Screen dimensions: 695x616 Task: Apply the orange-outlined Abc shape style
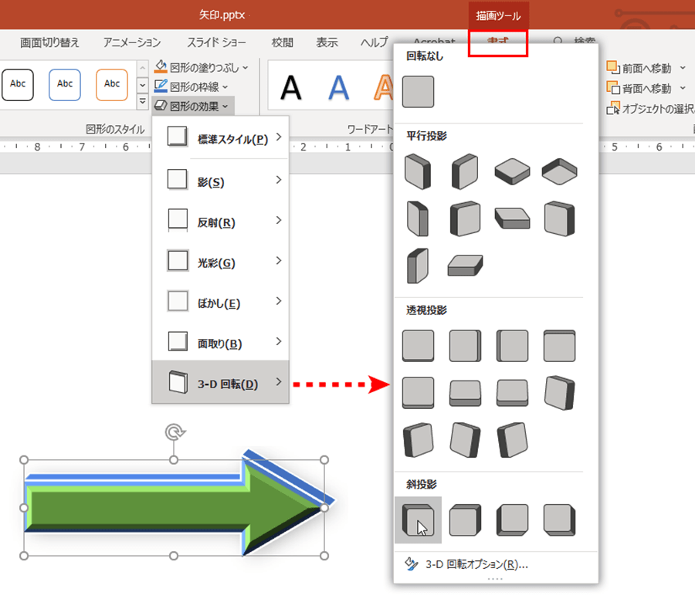112,84
